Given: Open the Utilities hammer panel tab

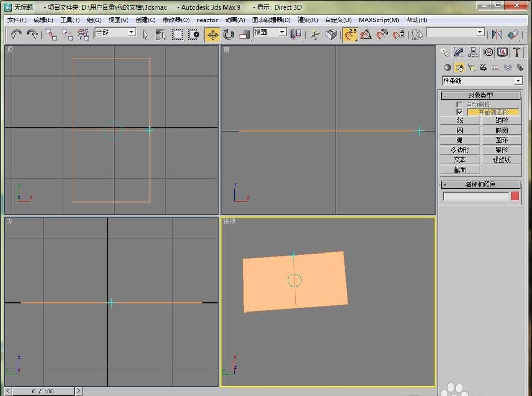Looking at the screenshot, I should 517,52.
